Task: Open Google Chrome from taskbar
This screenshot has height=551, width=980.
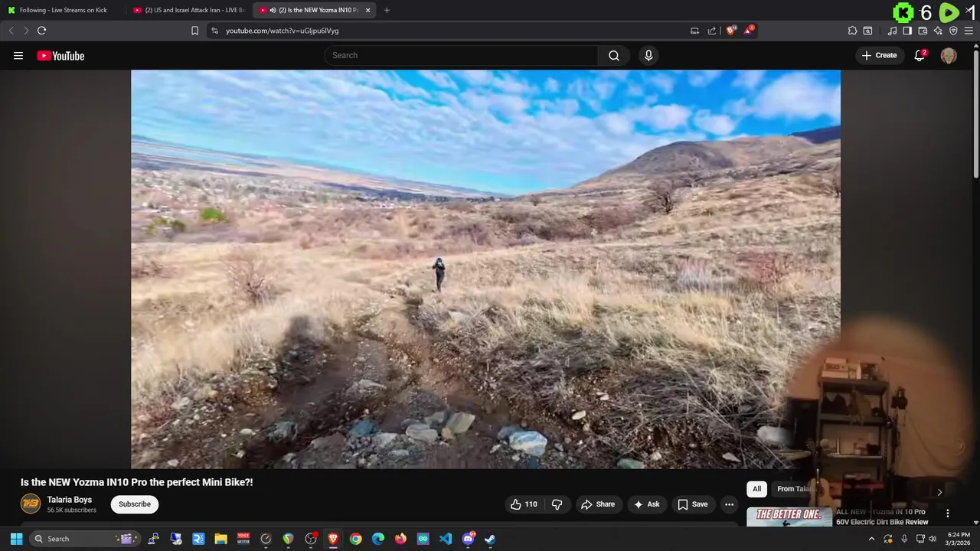Action: [x=356, y=539]
